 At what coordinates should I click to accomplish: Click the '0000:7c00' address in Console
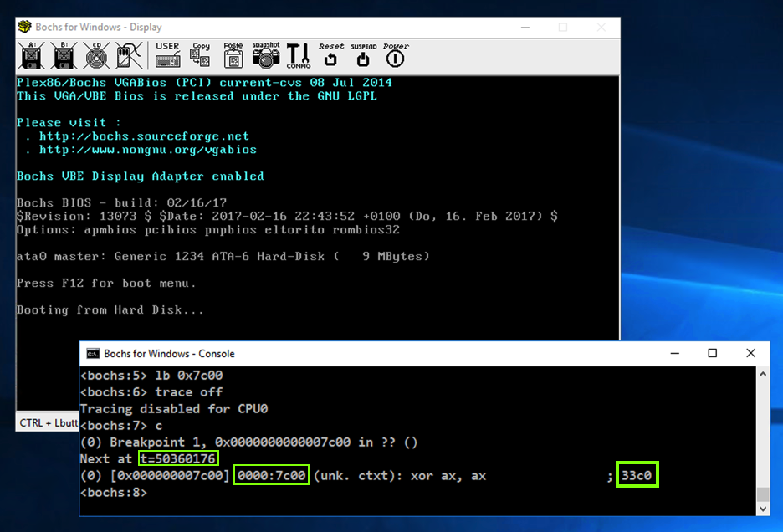(271, 475)
